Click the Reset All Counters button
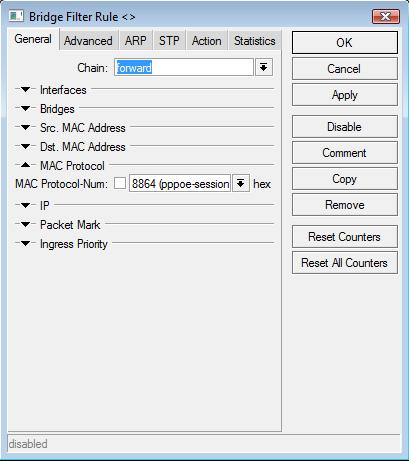Image resolution: width=409 pixels, height=461 pixels. coord(345,263)
